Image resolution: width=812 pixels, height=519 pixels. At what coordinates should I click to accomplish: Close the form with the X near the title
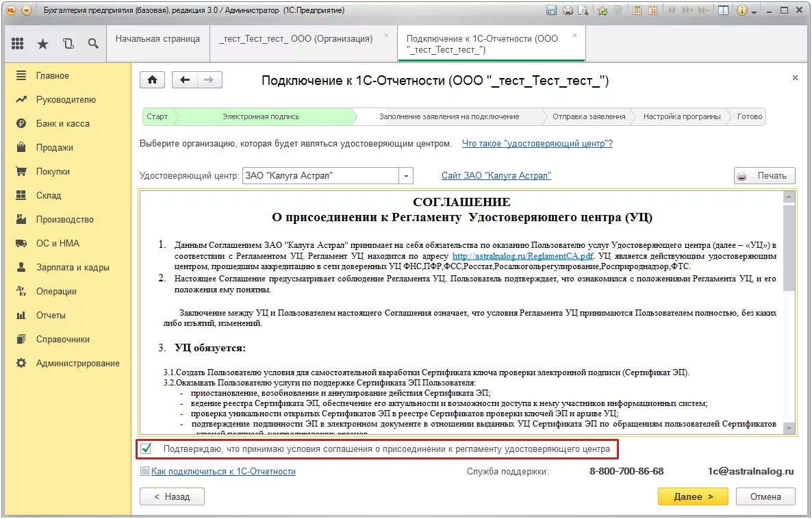click(x=795, y=77)
